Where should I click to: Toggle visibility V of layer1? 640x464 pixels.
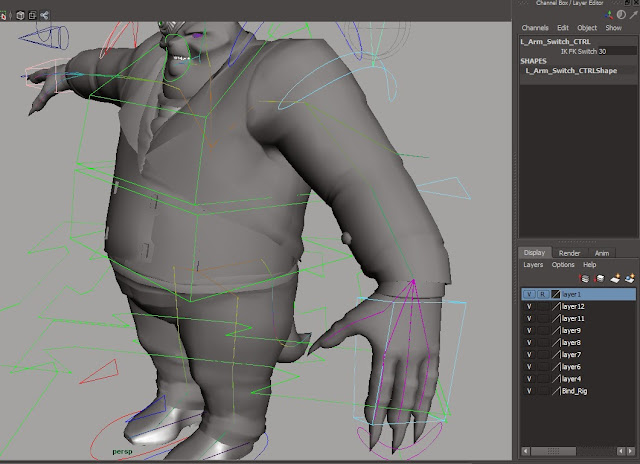pyautogui.click(x=529, y=294)
